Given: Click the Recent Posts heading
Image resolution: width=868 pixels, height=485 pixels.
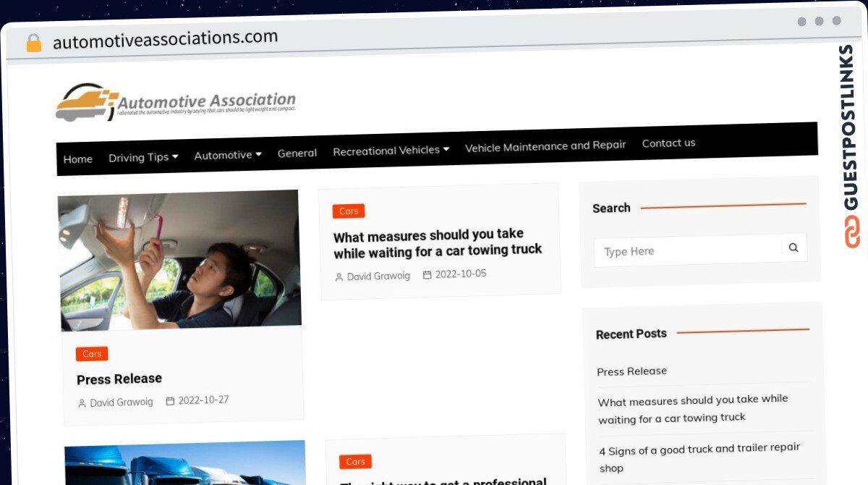Looking at the screenshot, I should 631,334.
